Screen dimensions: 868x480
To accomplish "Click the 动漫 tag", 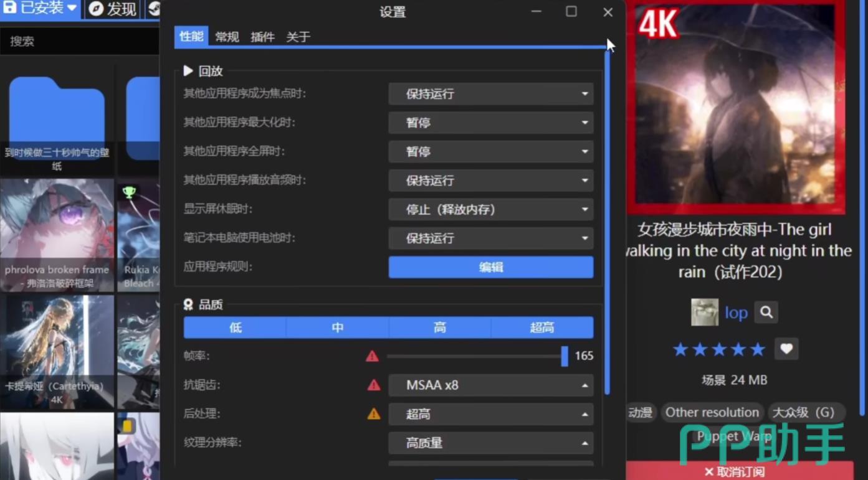I will pyautogui.click(x=640, y=412).
